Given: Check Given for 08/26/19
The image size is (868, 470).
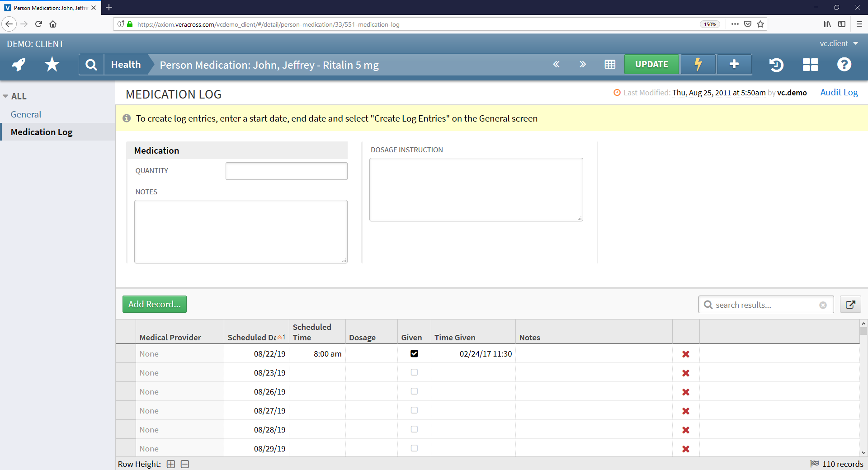Looking at the screenshot, I should pyautogui.click(x=414, y=391).
